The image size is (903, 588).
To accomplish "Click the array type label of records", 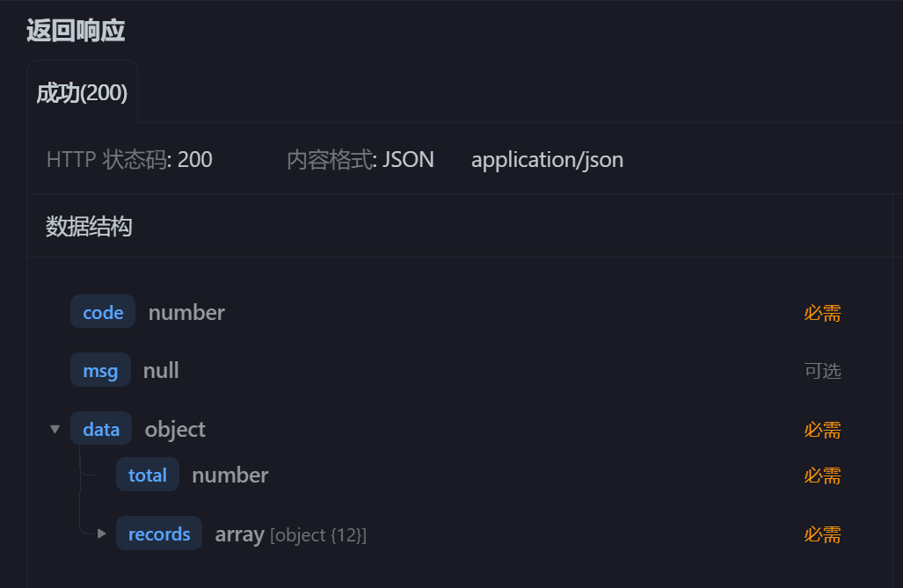I will point(239,534).
